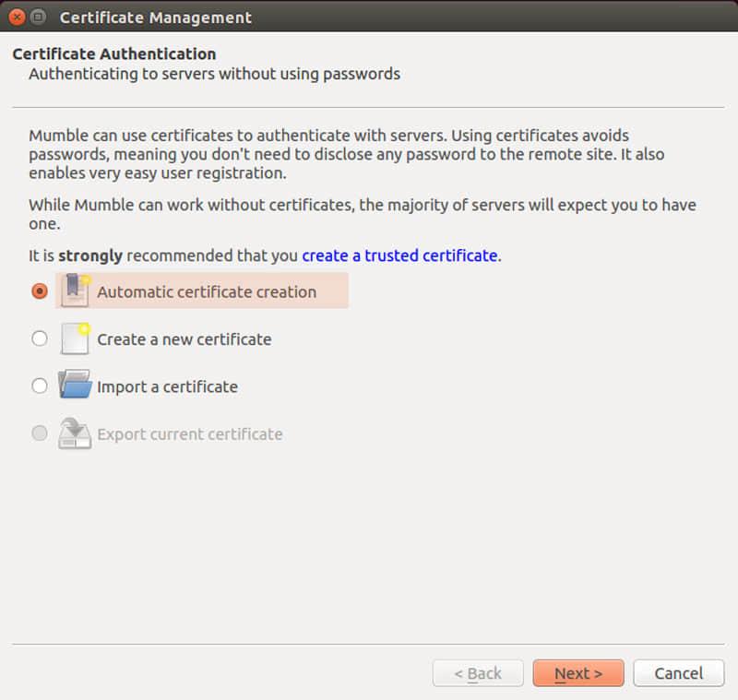Click the disabled Export current certificate radio
The width and height of the screenshot is (738, 700).
tap(39, 433)
